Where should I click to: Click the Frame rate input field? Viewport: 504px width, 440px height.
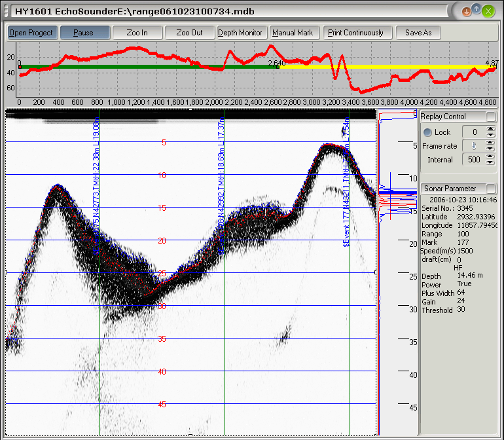point(474,146)
